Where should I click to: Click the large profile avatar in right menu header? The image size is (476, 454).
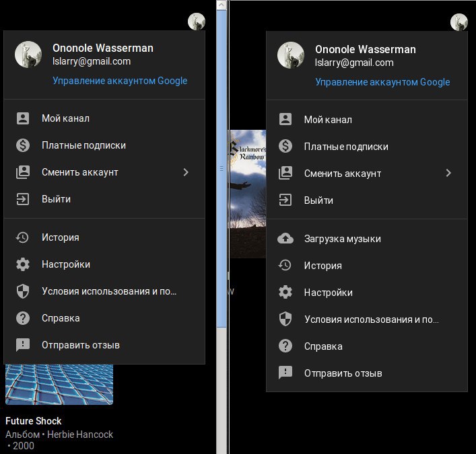291,55
